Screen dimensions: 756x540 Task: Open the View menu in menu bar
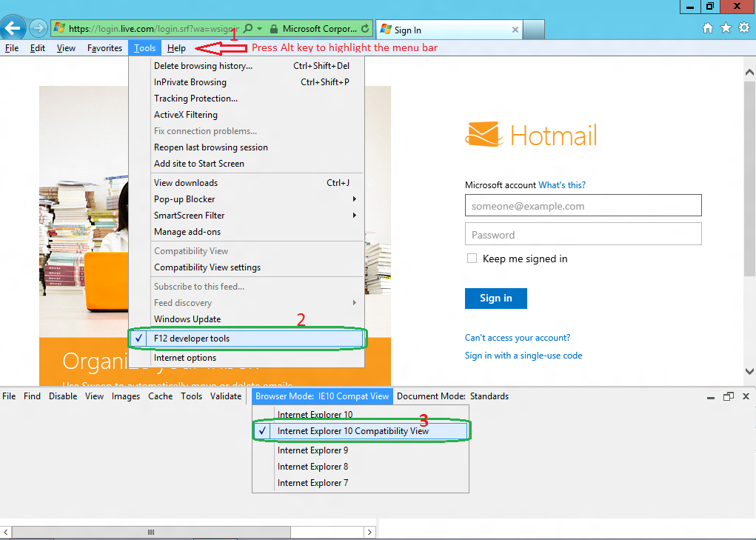coord(66,47)
